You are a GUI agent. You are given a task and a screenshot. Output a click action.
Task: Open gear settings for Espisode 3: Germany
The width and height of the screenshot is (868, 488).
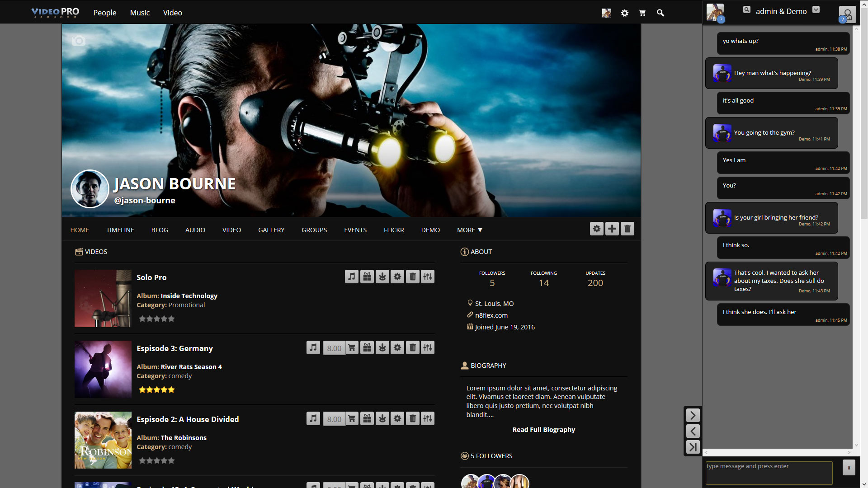click(x=397, y=347)
